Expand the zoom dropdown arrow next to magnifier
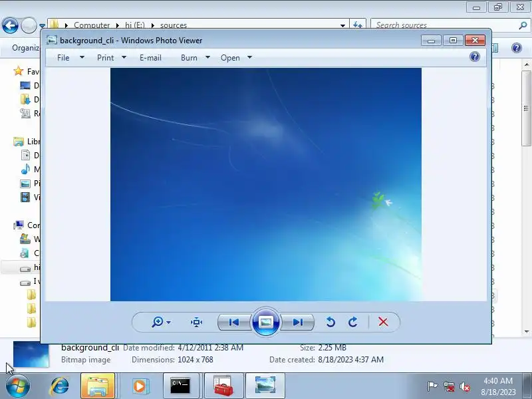The height and width of the screenshot is (399, 532). [169, 322]
